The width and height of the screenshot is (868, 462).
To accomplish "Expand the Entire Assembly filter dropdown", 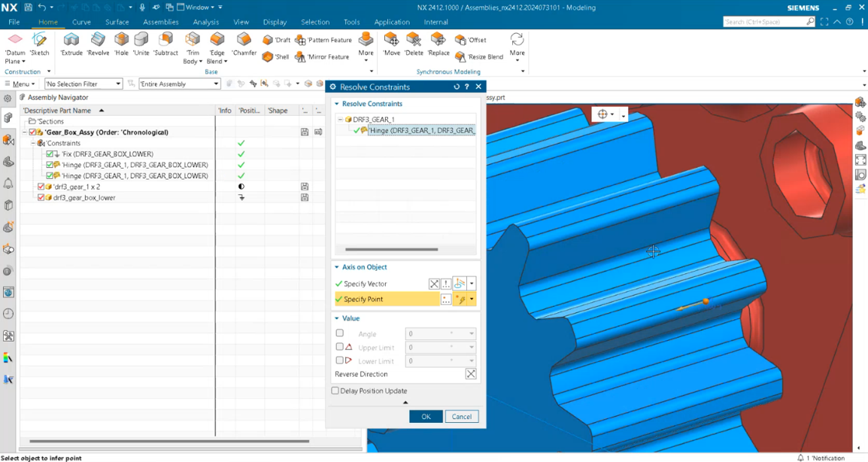I will [216, 84].
